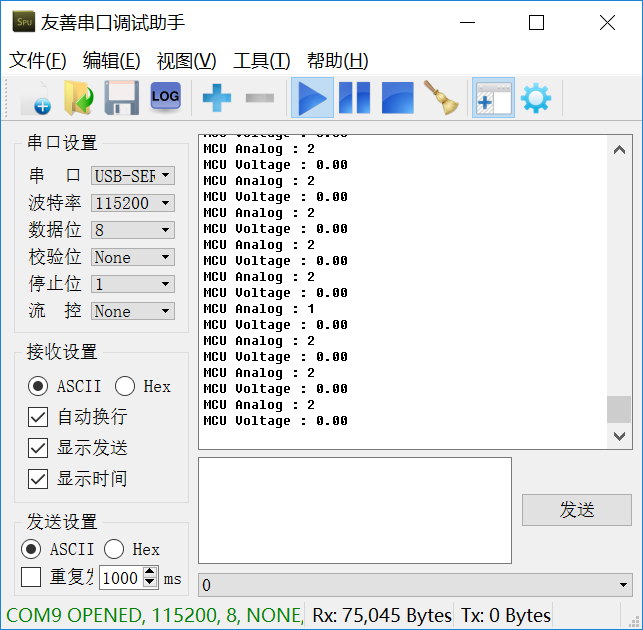Pause receiving with the pause icon

355,98
